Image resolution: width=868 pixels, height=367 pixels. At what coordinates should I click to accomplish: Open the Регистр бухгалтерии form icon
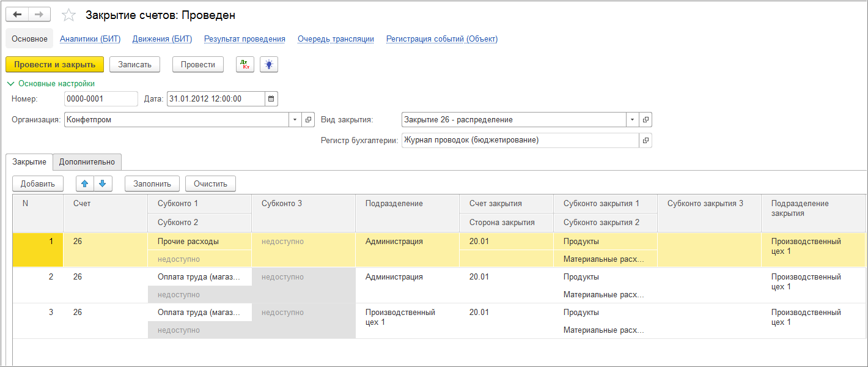click(x=645, y=141)
